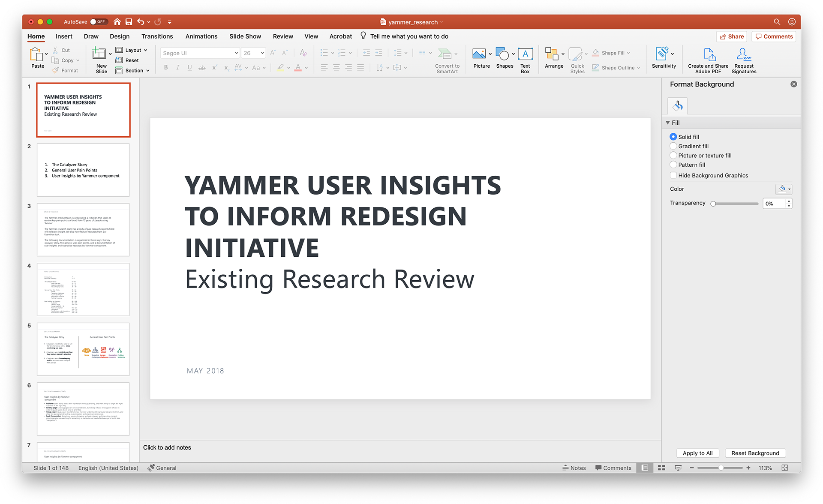The width and height of the screenshot is (823, 504).
Task: Open the Slide Show tab
Action: [245, 36]
